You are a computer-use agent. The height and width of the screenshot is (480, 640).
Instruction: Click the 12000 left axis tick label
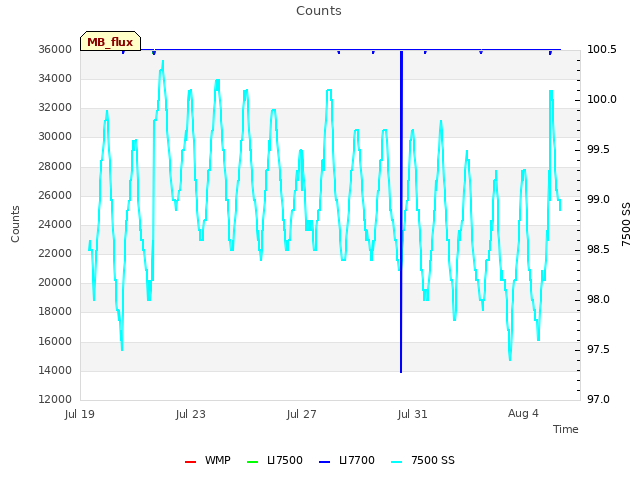pyautogui.click(x=55, y=399)
